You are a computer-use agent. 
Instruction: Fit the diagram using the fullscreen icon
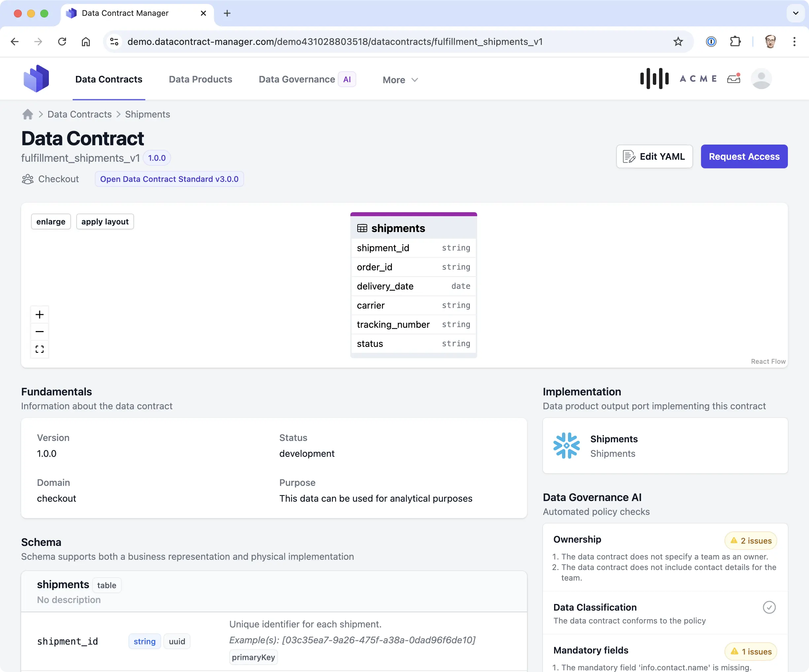coord(39,349)
